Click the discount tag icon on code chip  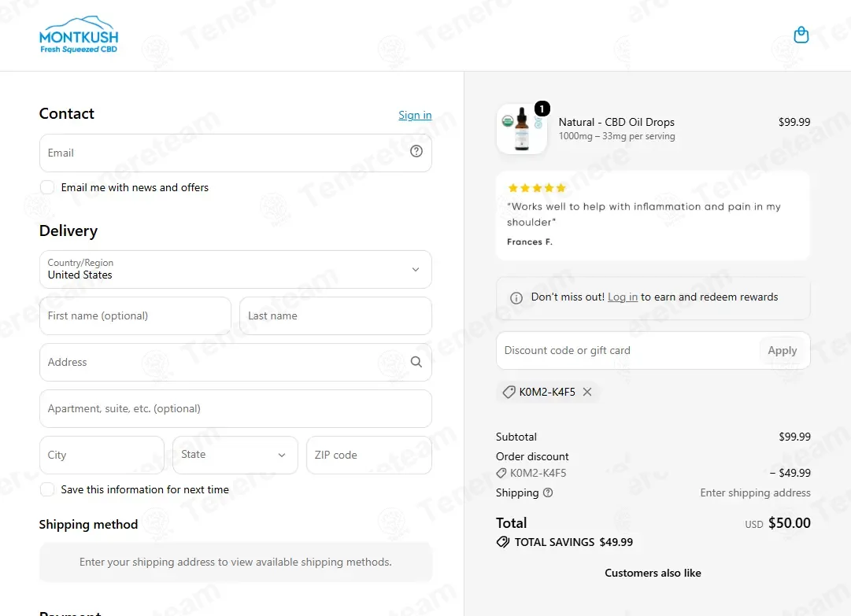(x=509, y=392)
